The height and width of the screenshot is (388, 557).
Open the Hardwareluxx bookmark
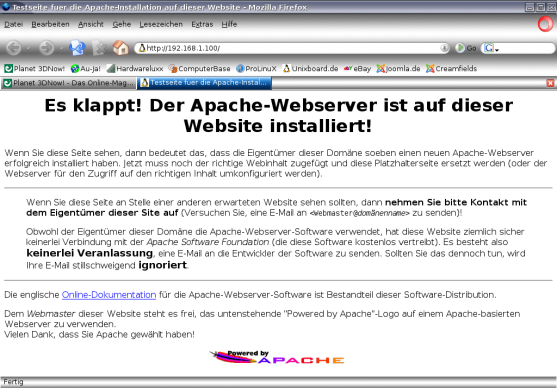click(135, 69)
